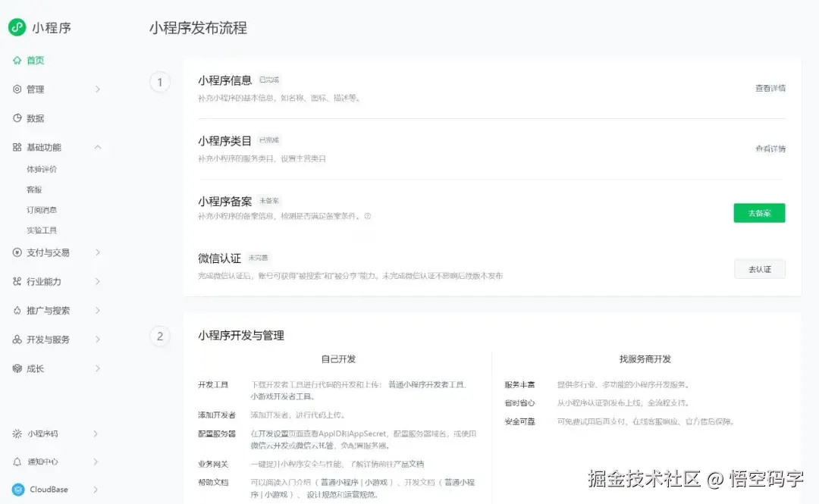This screenshot has height=504, width=819.
Task: Click the 去认证 button for 微信认证
Action: click(760, 268)
